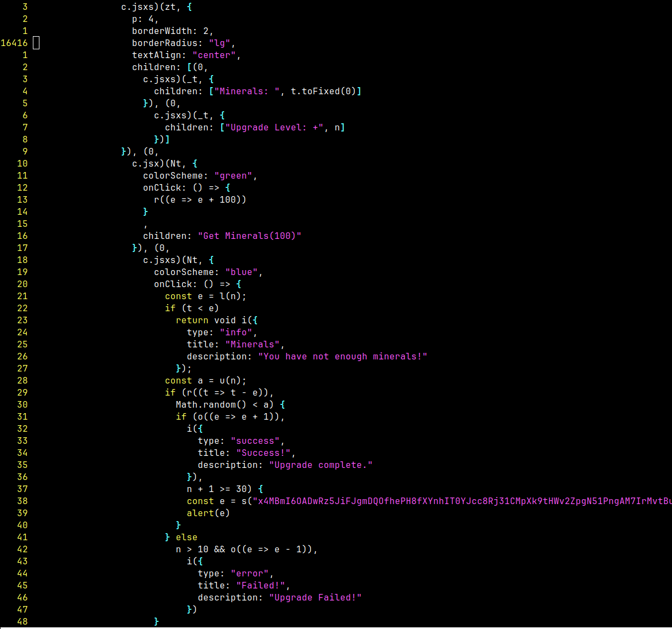Click the type "success" value

(x=255, y=441)
